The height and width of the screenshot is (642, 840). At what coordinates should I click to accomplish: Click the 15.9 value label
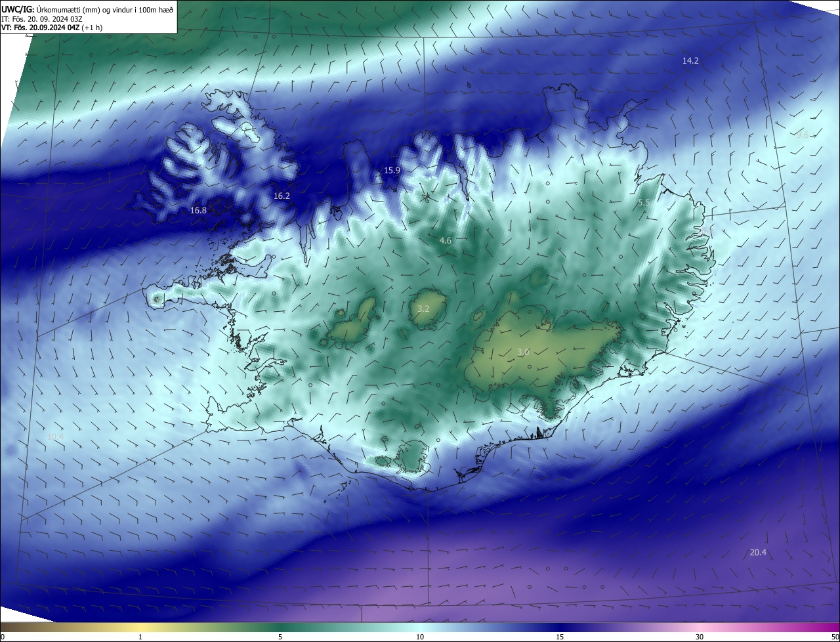(x=392, y=170)
